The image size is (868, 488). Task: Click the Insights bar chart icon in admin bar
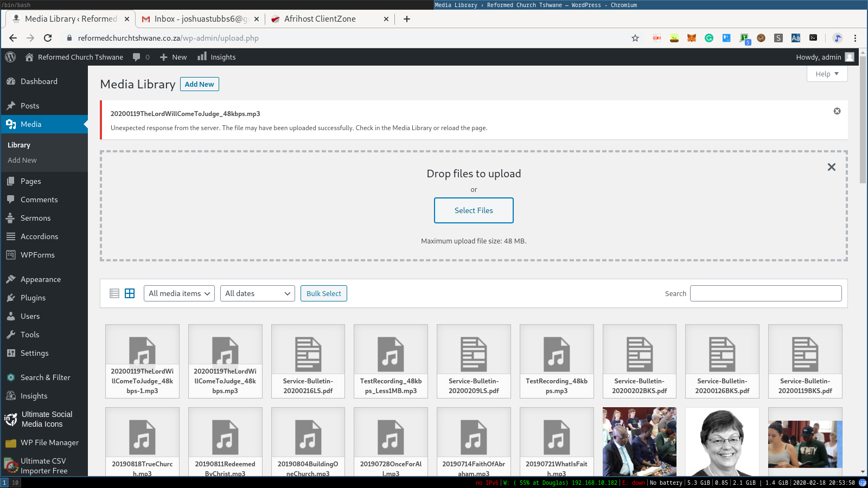[202, 56]
